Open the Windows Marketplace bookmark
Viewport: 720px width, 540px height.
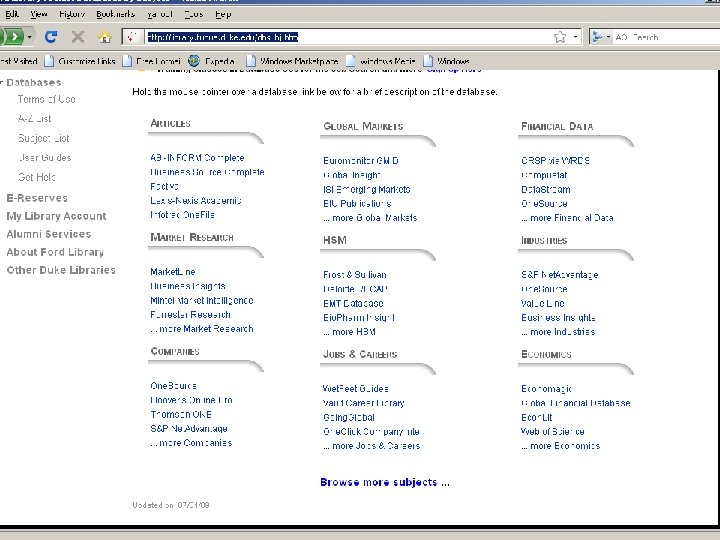292,61
